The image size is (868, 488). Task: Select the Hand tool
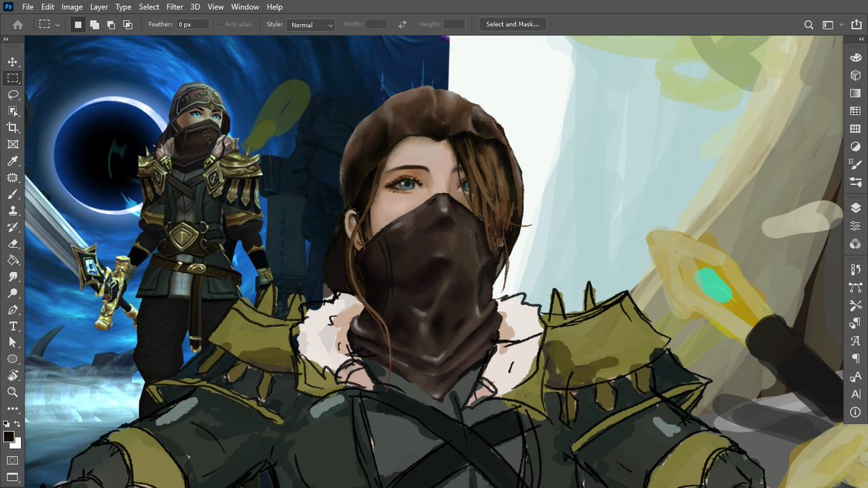(12, 376)
